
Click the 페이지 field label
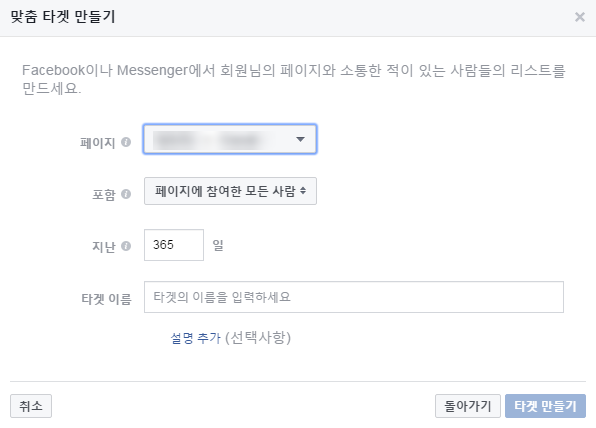[x=97, y=143]
